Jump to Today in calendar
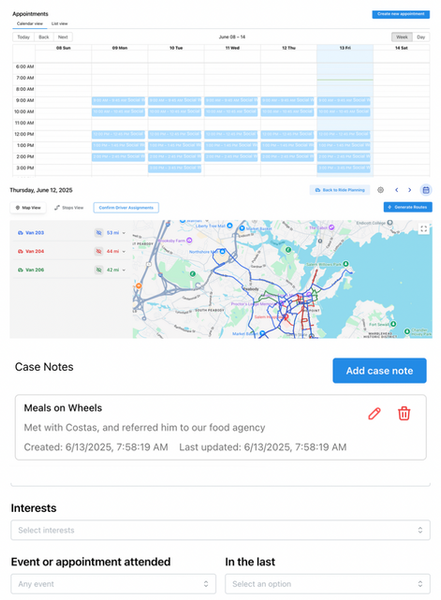The width and height of the screenshot is (441, 600). pyautogui.click(x=23, y=37)
